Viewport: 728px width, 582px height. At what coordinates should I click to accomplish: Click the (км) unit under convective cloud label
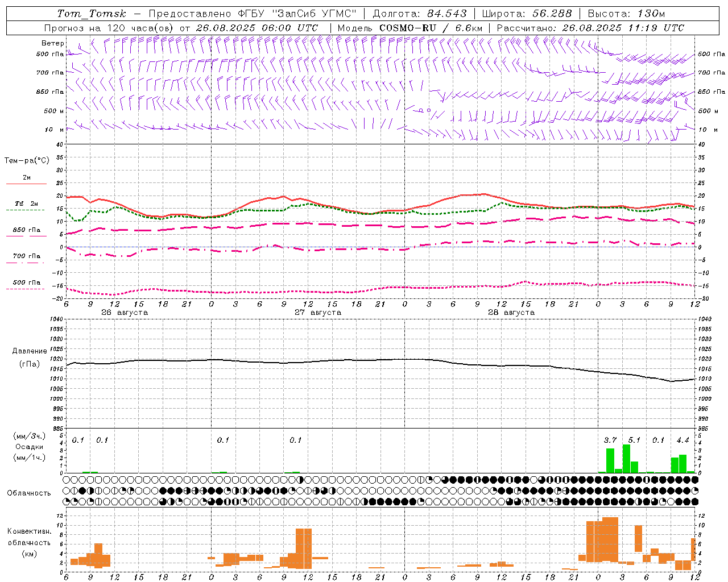coord(29,554)
